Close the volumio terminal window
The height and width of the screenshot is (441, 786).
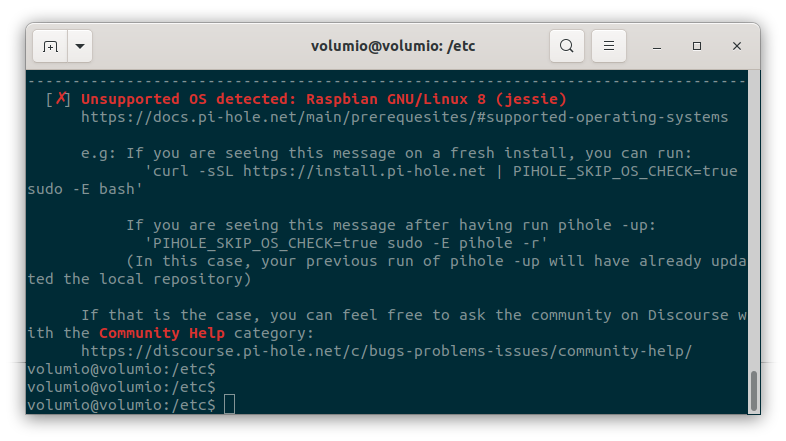click(x=736, y=46)
